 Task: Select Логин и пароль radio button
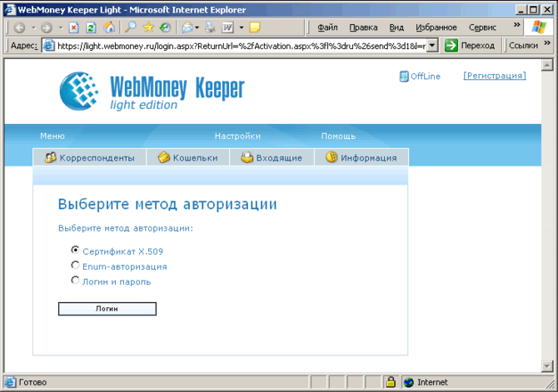click(75, 280)
